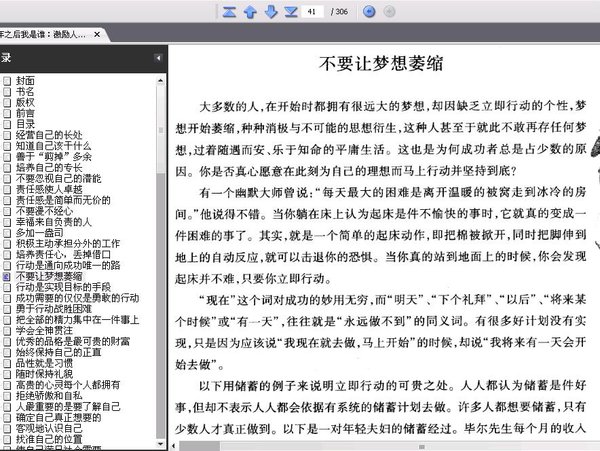Go to chapter 始终保持自己的正直
The image size is (600, 451).
click(59, 352)
